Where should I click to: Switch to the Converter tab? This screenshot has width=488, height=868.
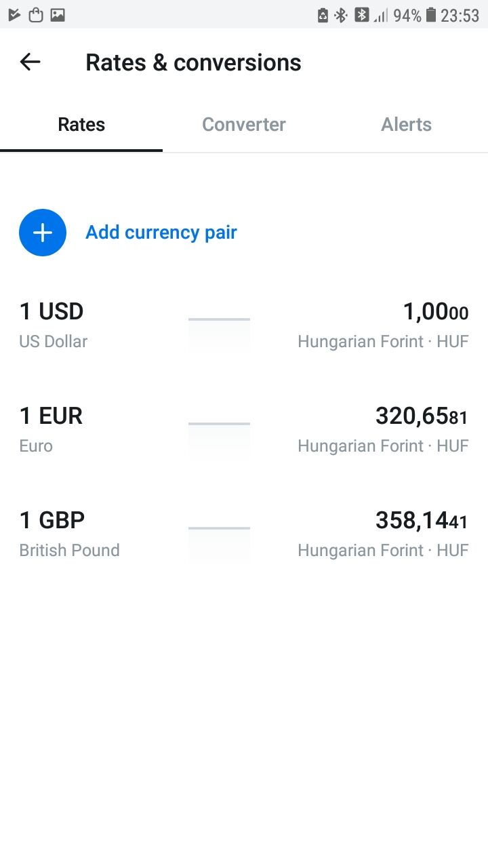pos(244,125)
